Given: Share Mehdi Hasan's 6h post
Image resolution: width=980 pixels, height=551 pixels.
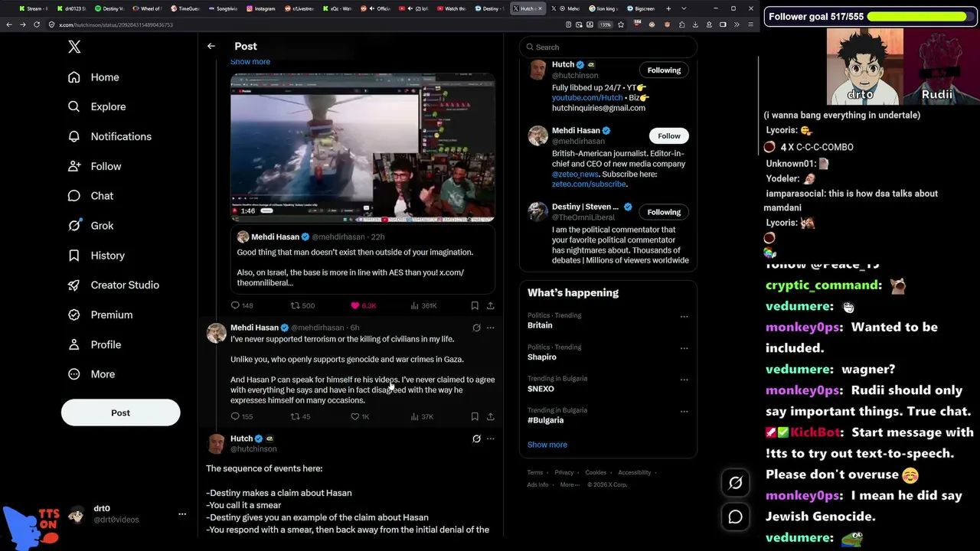Looking at the screenshot, I should pos(491,416).
